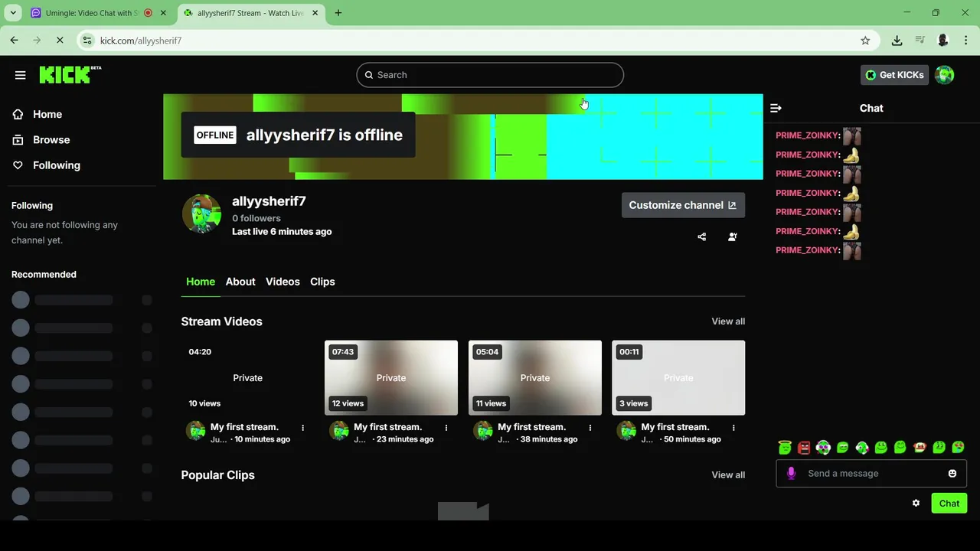Viewport: 980px width, 551px height.
Task: Insert the purple-eyed headphones emote
Action: click(823, 448)
